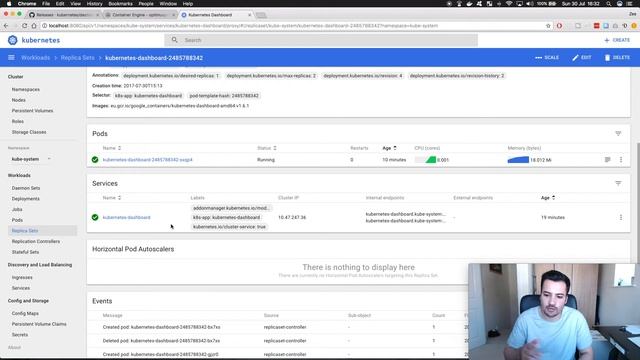Sort pods by Status column
Viewport: 640px width, 360px height.
tap(267, 148)
